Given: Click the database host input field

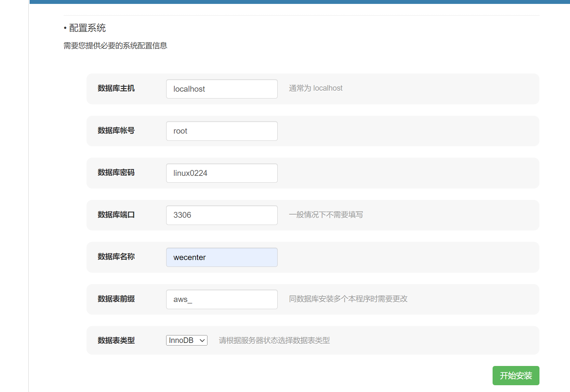Looking at the screenshot, I should pos(221,89).
